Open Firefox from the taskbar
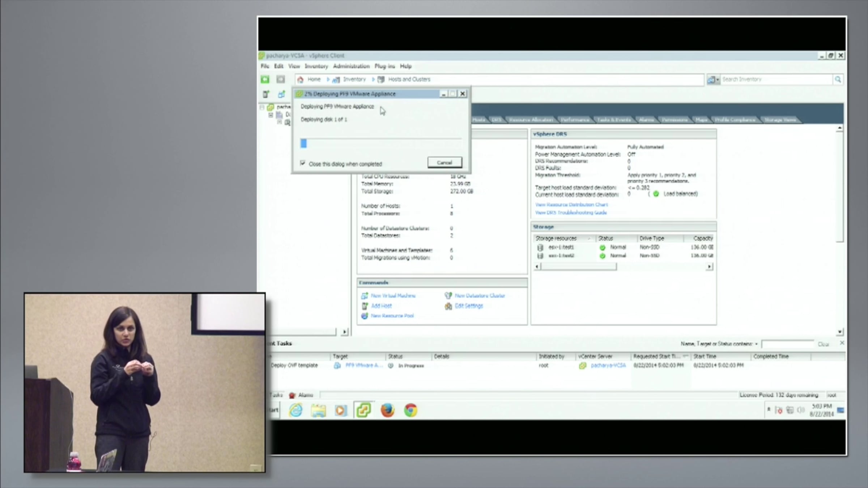This screenshot has width=868, height=488. 387,410
